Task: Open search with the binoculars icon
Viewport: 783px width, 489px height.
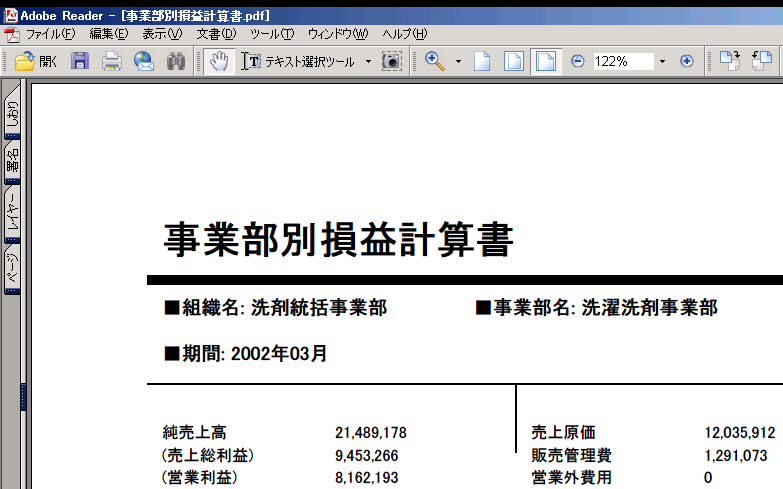Action: point(176,61)
